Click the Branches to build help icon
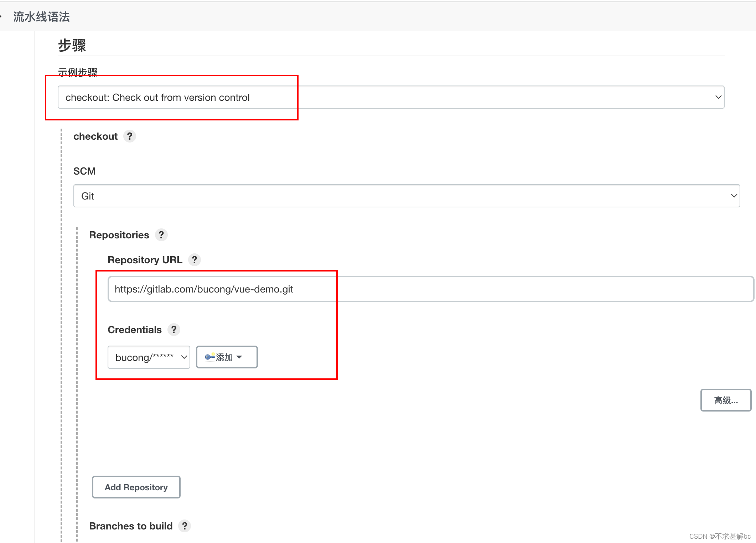 tap(185, 526)
